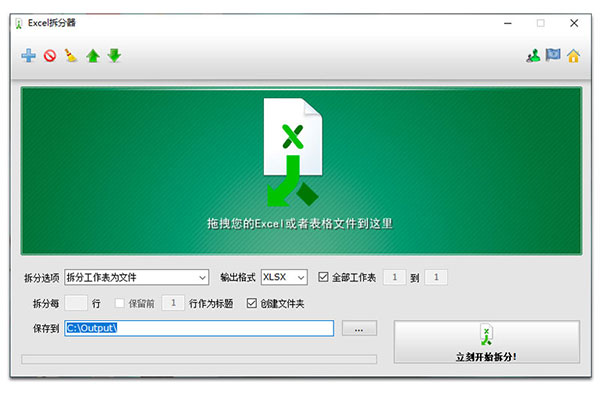This screenshot has height=400, width=600.
Task: Click the ending worksheet number field after 到
Action: (436, 277)
